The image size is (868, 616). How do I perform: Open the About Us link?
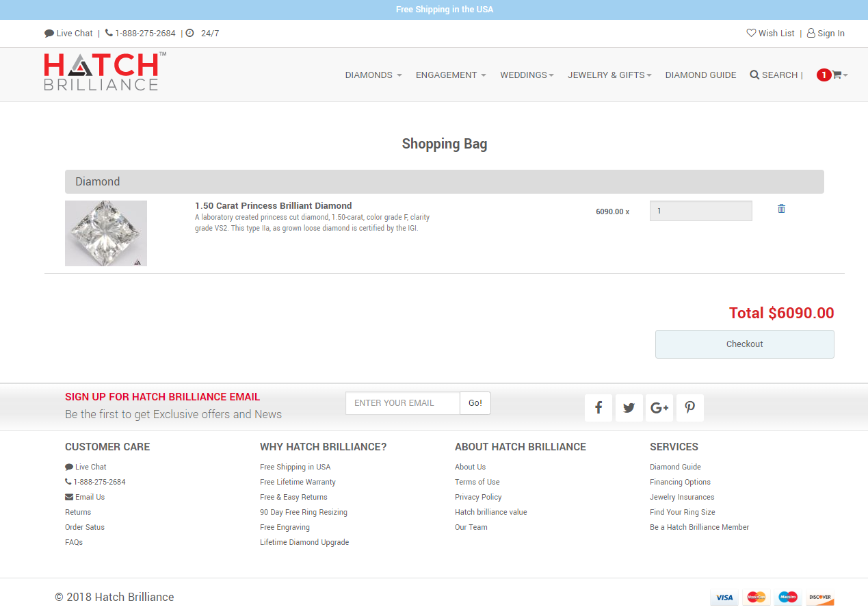[470, 467]
